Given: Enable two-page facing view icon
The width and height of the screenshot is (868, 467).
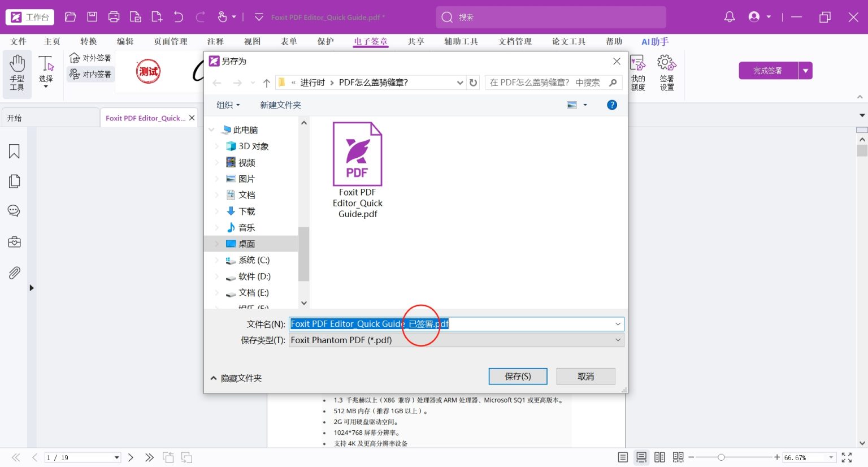Looking at the screenshot, I should (x=659, y=457).
